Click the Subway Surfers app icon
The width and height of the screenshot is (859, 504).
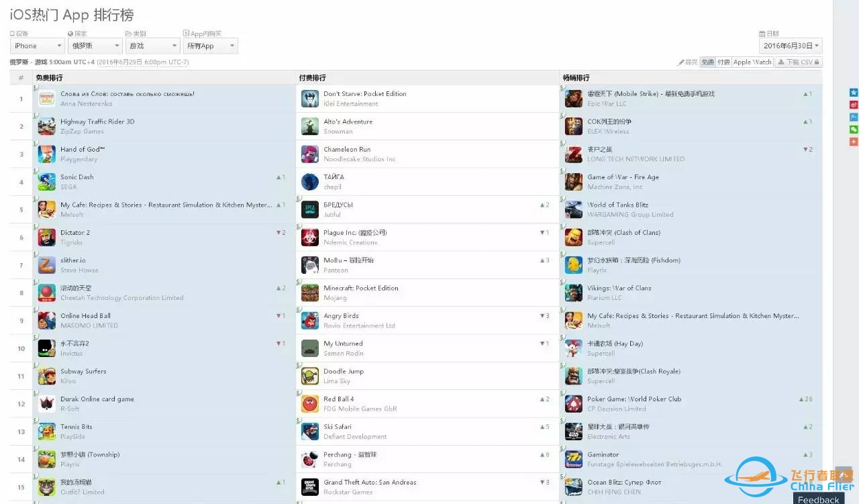point(47,376)
